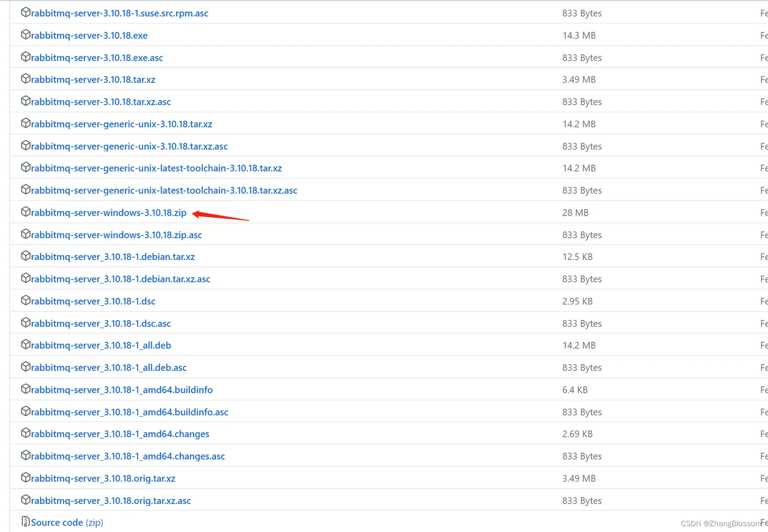The width and height of the screenshot is (768, 532).
Task: Download rabbitmq-server-3.10.18-1.suse.src.rpm.asc
Action: coord(120,13)
